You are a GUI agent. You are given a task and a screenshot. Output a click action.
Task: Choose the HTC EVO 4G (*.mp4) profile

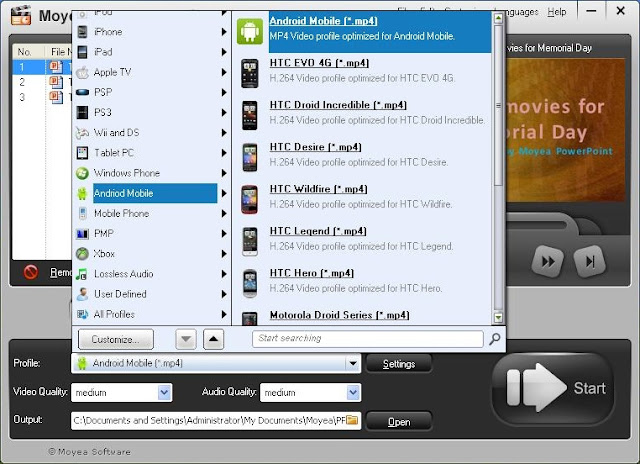coord(319,63)
